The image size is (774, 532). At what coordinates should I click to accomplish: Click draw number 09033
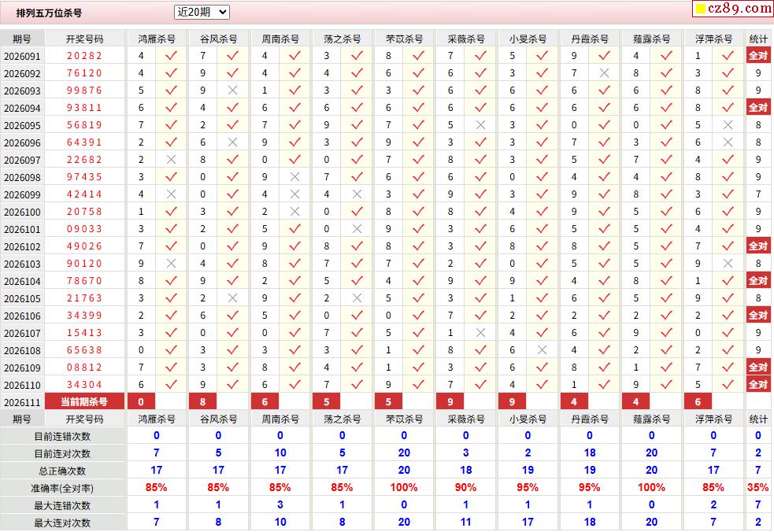click(84, 229)
